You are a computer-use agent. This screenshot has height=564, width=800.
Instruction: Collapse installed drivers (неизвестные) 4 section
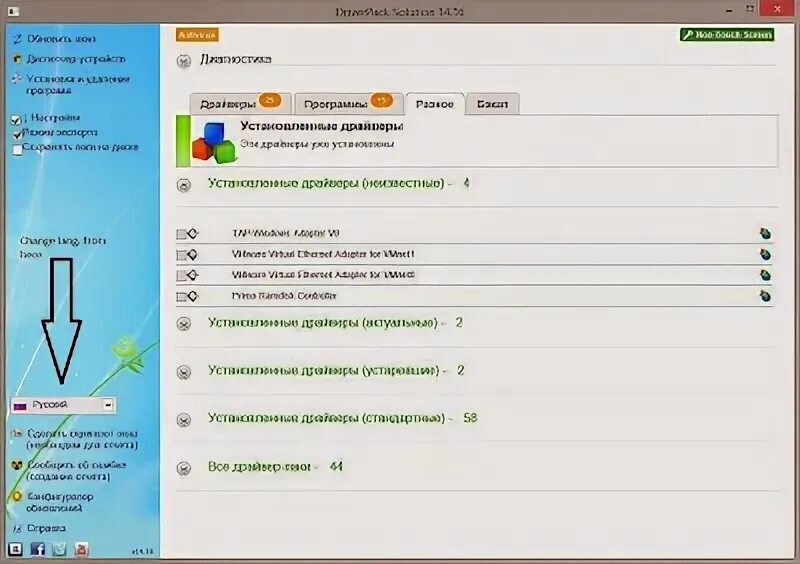tap(184, 185)
